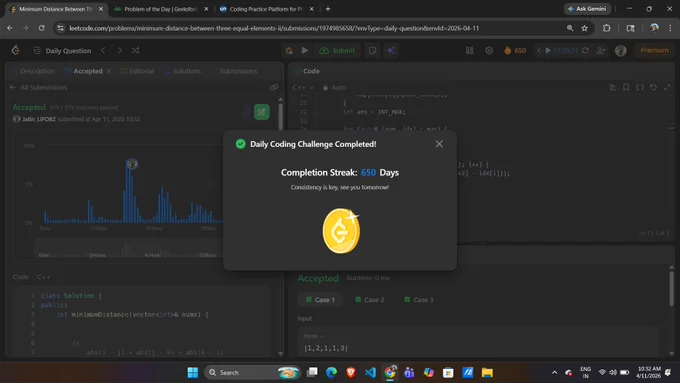Open the Windows Start menu
Image resolution: width=680 pixels, height=383 pixels.
coord(193,373)
